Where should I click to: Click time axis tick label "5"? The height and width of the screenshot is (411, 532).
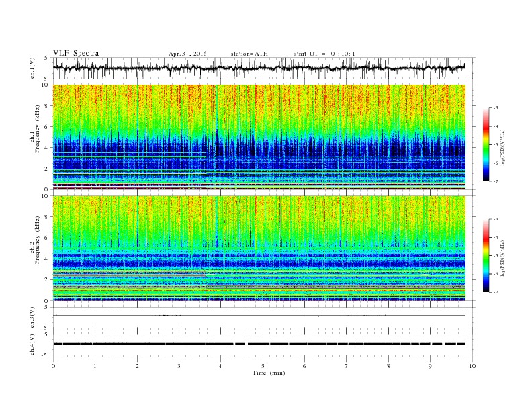tap(263, 366)
